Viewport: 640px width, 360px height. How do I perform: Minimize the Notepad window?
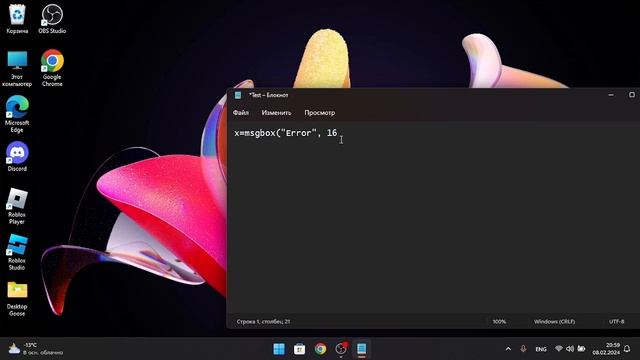pyautogui.click(x=611, y=95)
